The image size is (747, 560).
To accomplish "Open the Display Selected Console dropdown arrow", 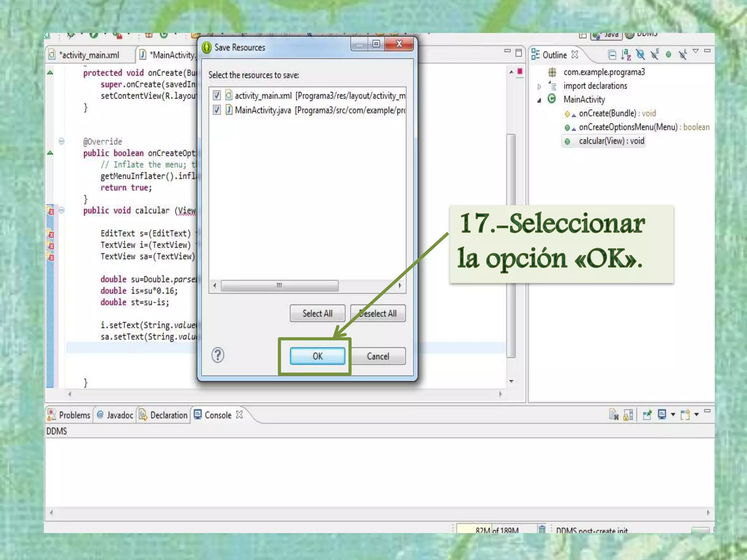I will tap(673, 415).
